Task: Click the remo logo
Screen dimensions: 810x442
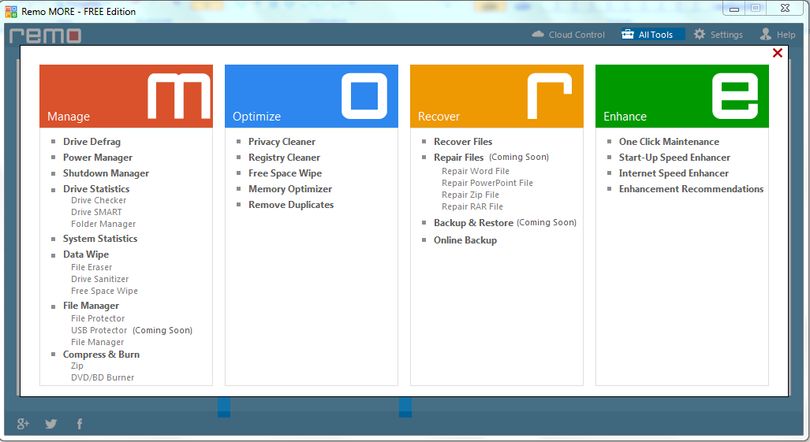Action: pos(45,36)
